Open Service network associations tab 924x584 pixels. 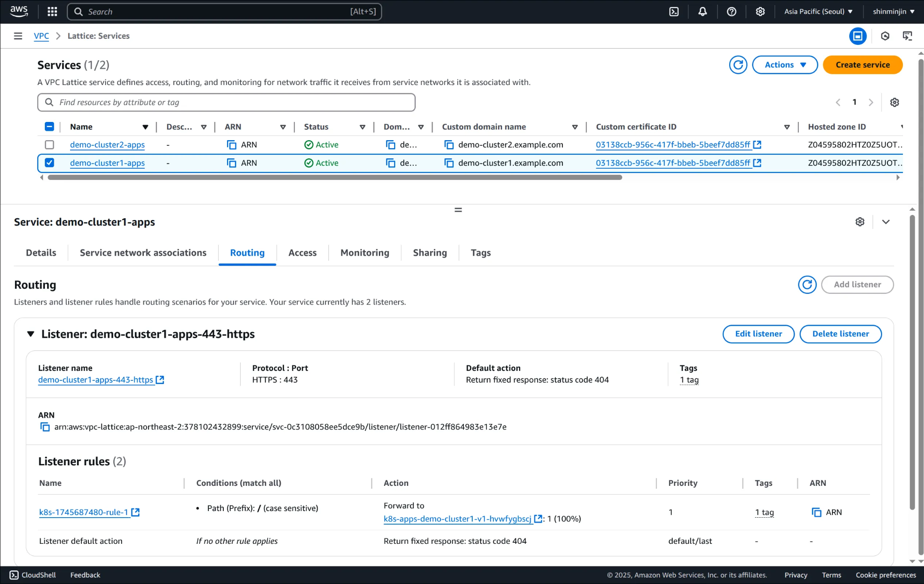pyautogui.click(x=143, y=253)
